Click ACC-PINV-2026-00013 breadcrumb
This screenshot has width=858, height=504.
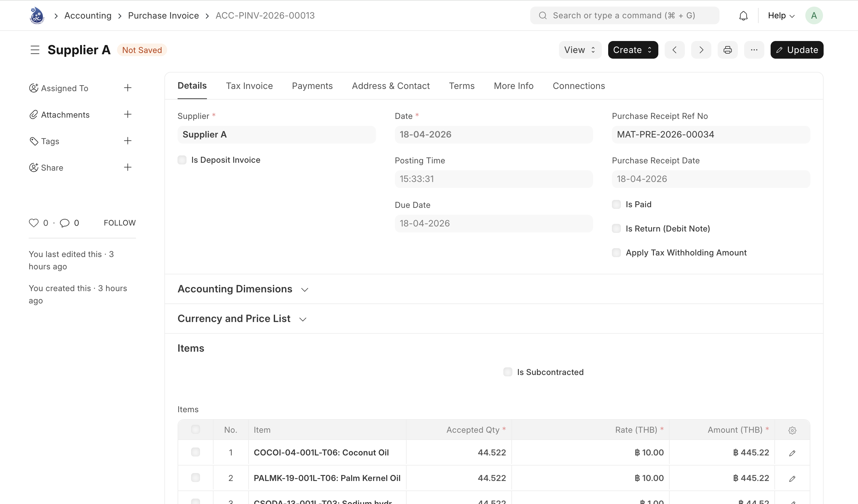point(265,16)
